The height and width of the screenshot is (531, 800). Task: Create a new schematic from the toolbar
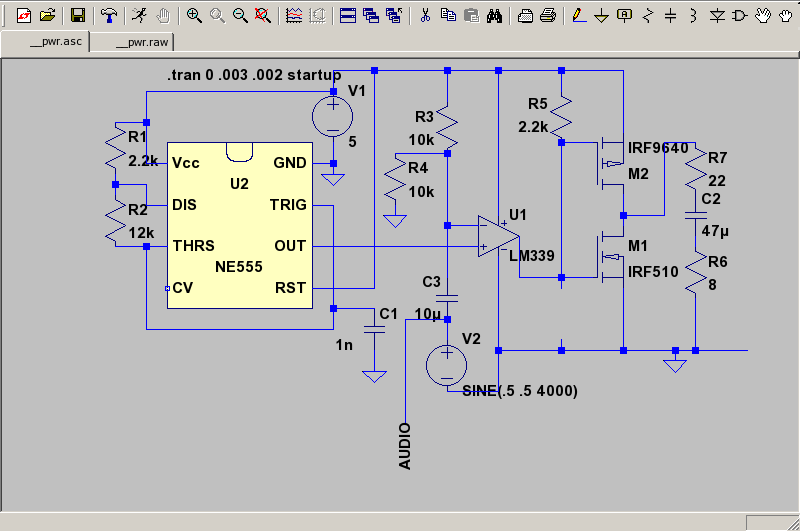coord(23,16)
